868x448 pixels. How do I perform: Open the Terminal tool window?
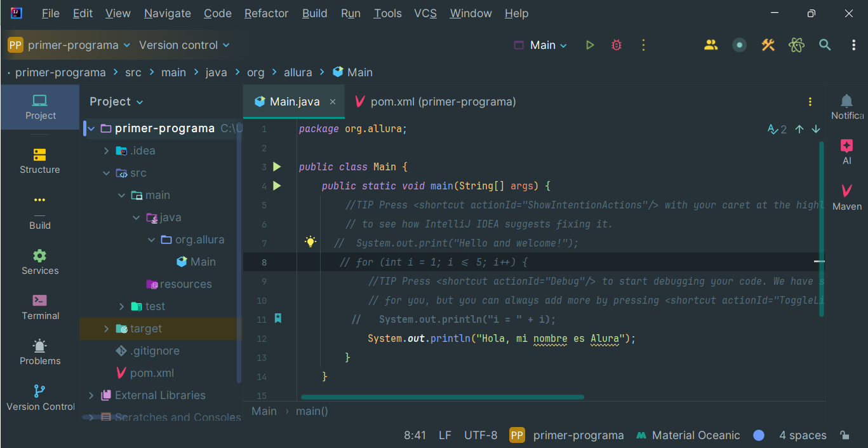click(x=40, y=307)
